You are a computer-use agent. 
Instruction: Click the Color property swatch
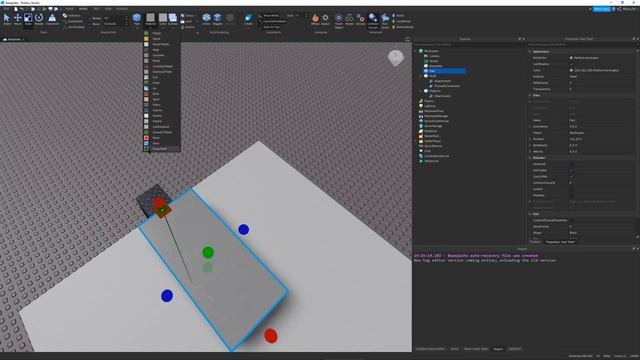pos(571,70)
